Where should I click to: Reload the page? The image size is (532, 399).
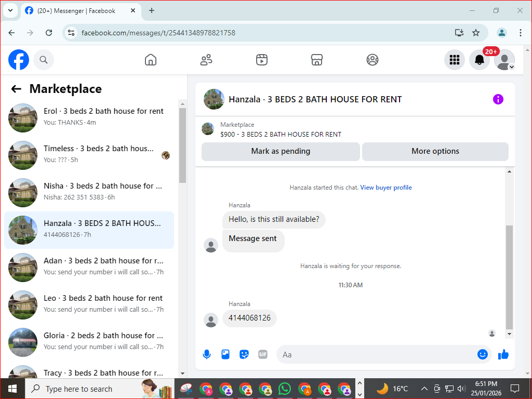click(x=49, y=33)
